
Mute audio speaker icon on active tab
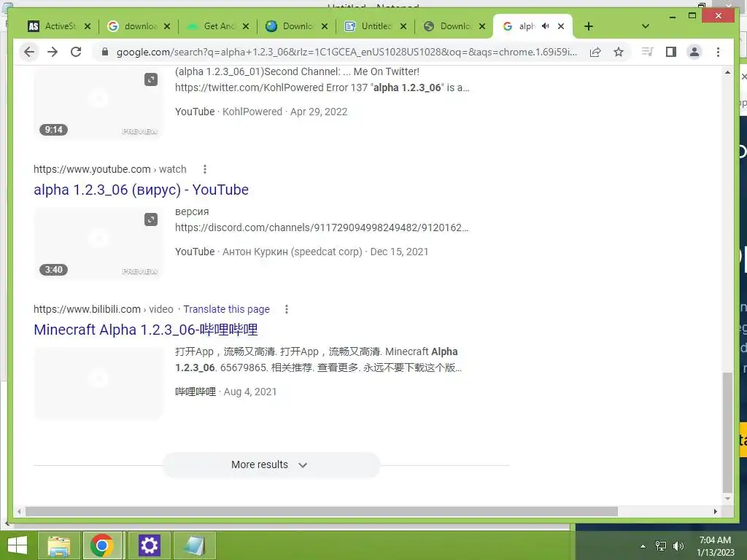[546, 26]
